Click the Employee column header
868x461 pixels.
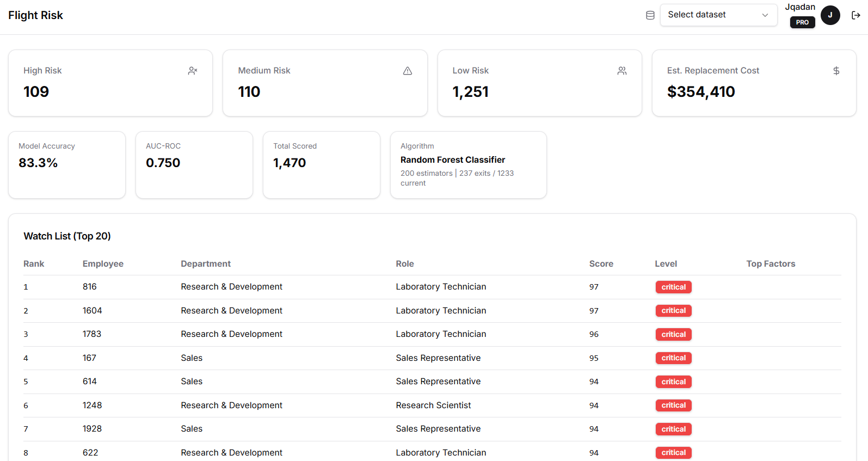coord(103,263)
